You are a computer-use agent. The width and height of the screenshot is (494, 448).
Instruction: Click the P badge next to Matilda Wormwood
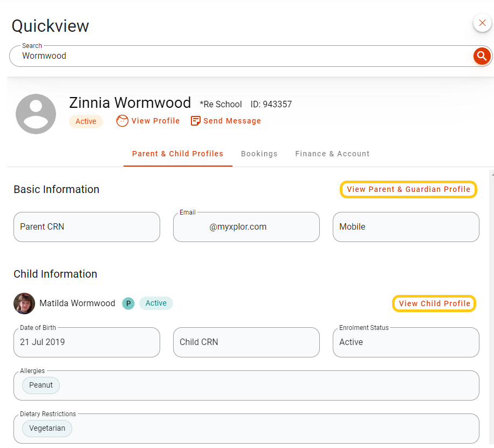128,304
